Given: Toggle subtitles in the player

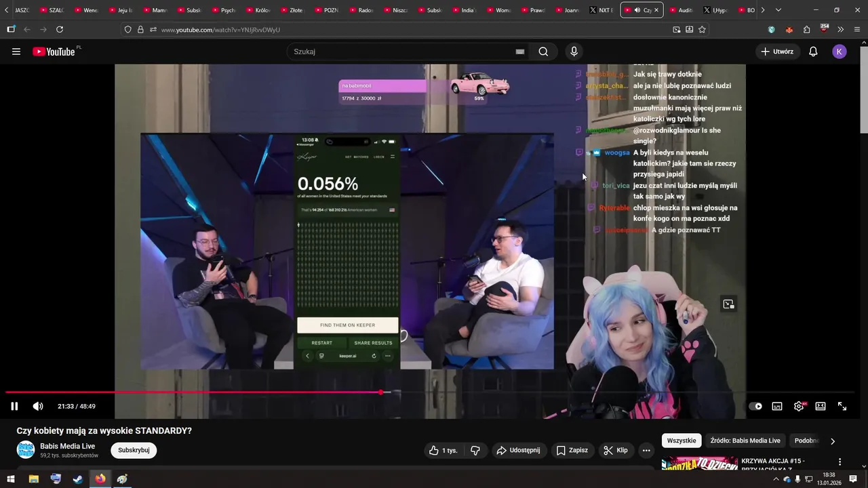Looking at the screenshot, I should tap(777, 406).
